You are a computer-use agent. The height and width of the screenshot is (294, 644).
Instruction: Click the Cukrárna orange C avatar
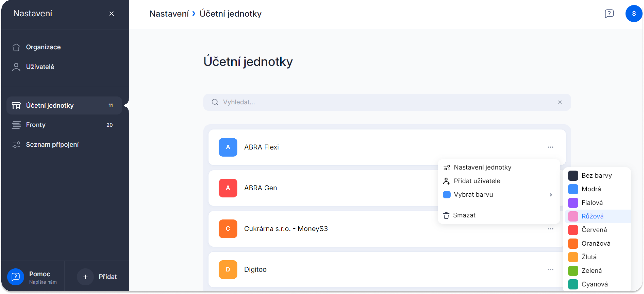[228, 229]
